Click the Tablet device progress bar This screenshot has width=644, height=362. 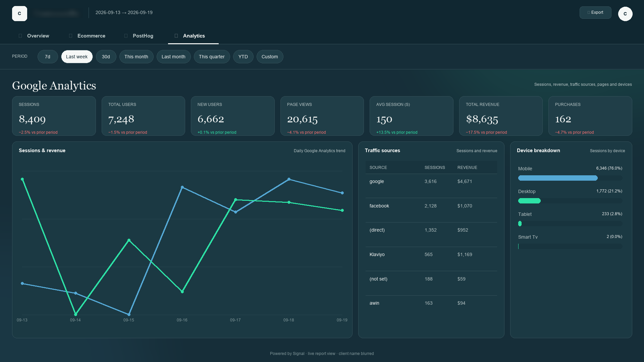pos(570,224)
